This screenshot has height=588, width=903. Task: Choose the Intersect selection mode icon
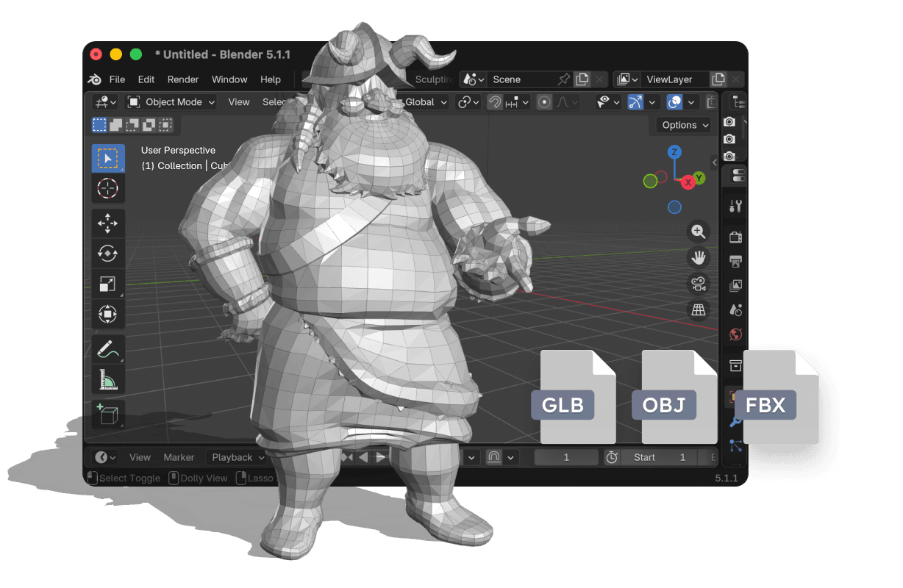165,125
